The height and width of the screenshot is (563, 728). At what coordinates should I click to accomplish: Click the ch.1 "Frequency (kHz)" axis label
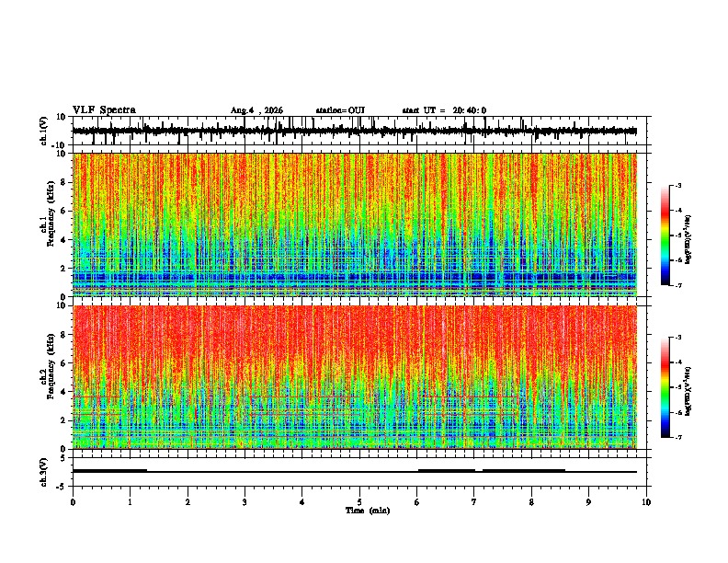point(51,213)
